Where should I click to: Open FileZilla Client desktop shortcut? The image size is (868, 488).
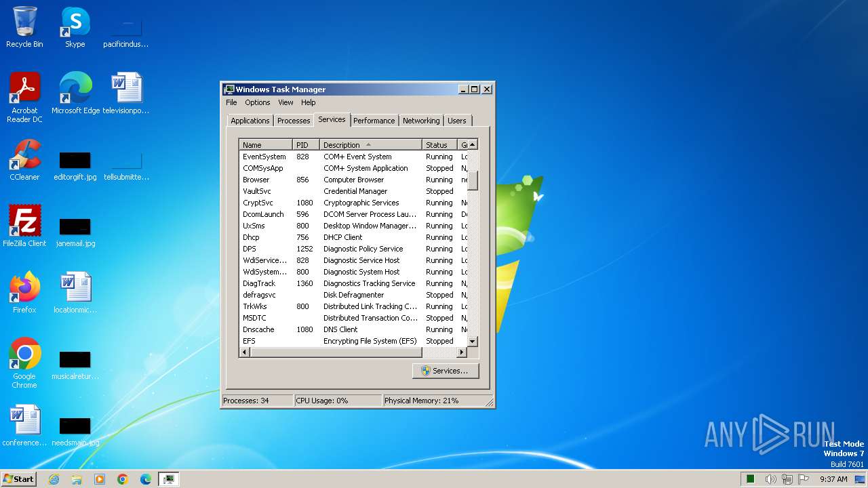pyautogui.click(x=24, y=226)
